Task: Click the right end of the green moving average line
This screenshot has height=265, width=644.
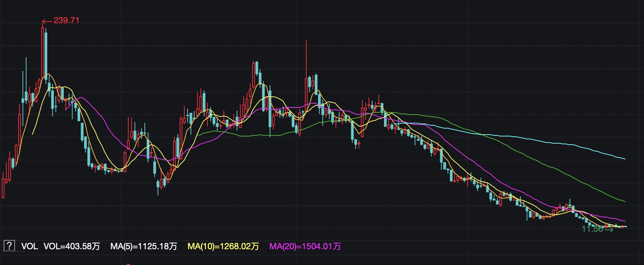Action: 625,202
